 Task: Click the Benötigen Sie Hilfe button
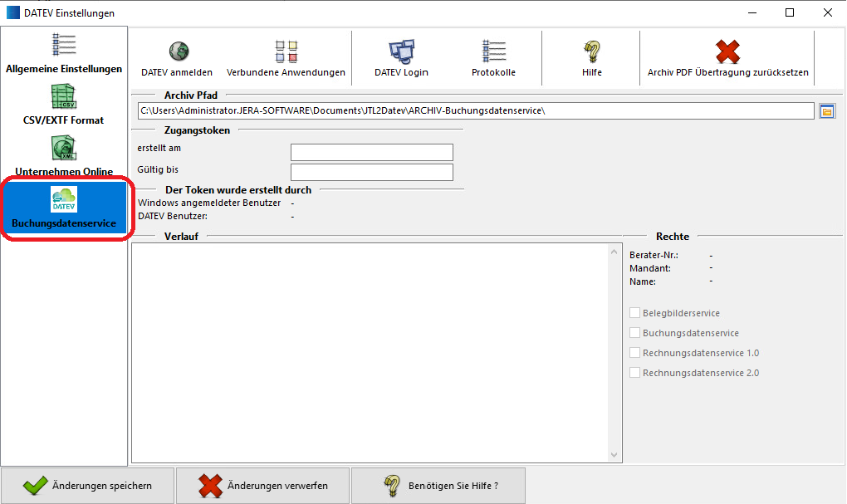point(438,486)
